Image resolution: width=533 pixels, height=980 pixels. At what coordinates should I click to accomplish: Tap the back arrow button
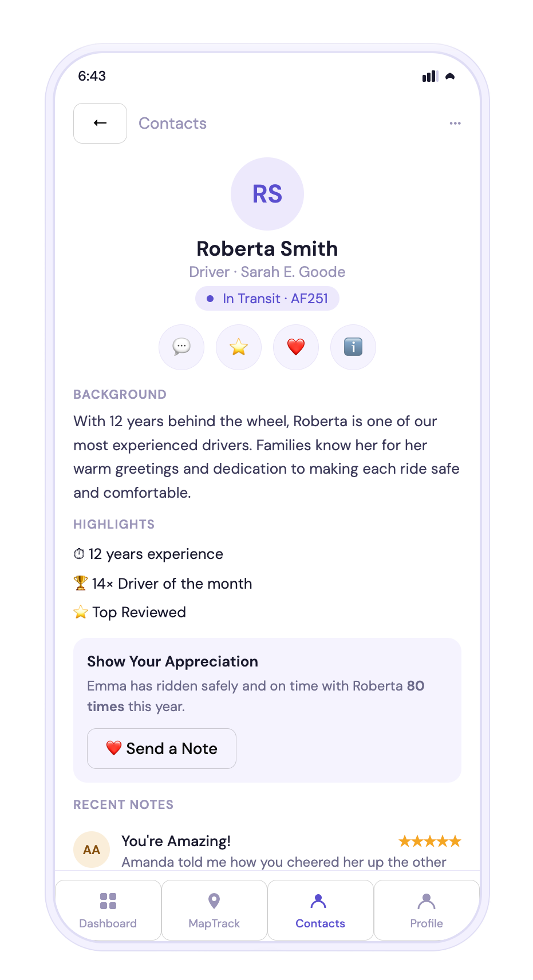pos(100,123)
